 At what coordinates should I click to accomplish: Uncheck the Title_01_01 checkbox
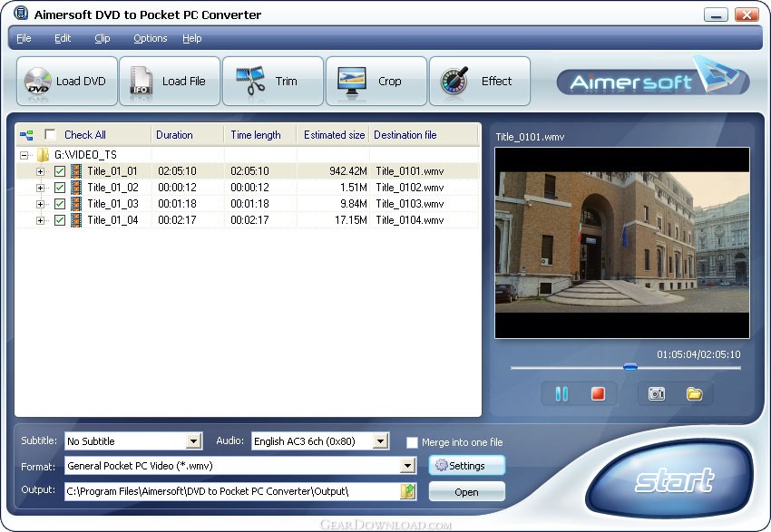(x=60, y=171)
